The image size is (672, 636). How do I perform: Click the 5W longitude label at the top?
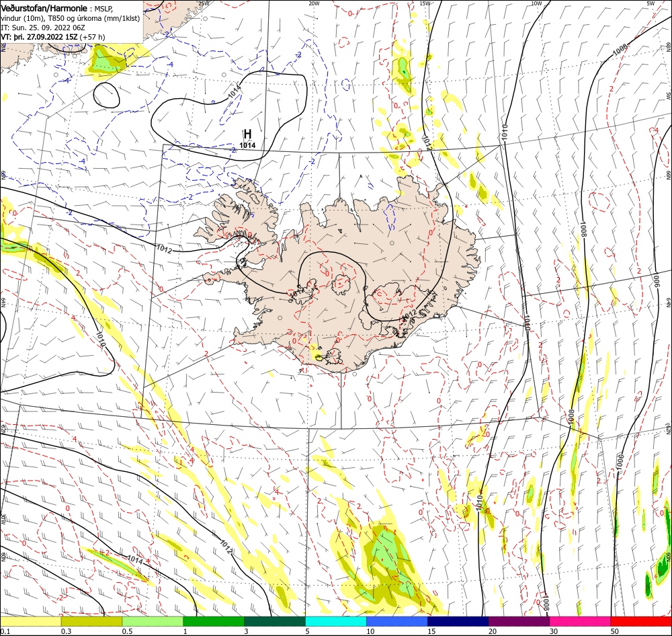[x=650, y=3]
